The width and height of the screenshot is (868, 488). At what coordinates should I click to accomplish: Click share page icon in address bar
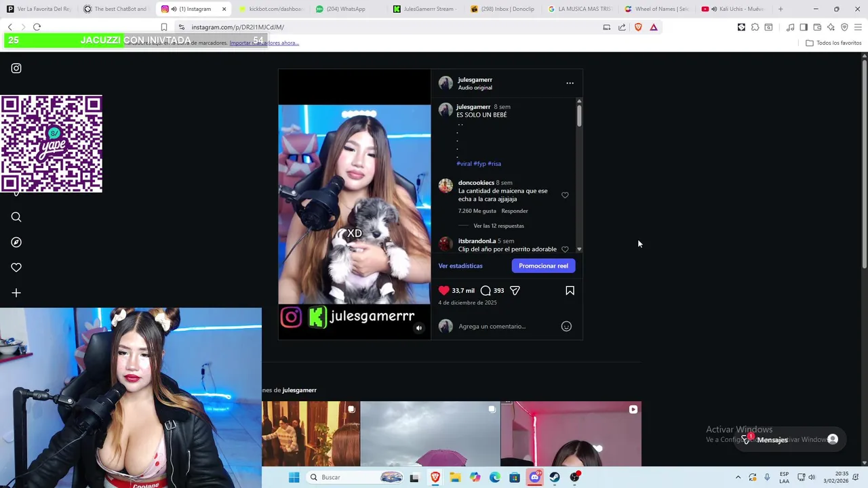pyautogui.click(x=622, y=27)
